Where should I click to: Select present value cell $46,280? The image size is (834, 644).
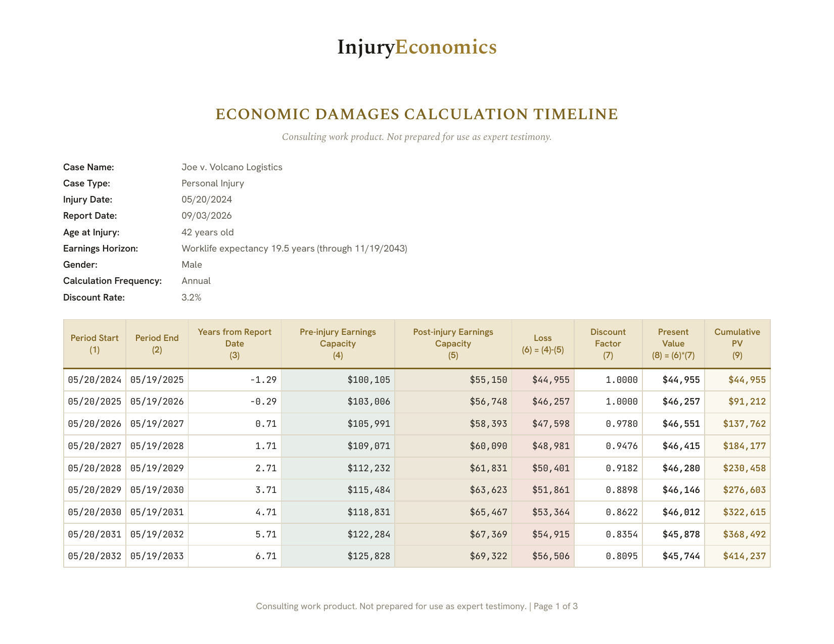point(673,468)
